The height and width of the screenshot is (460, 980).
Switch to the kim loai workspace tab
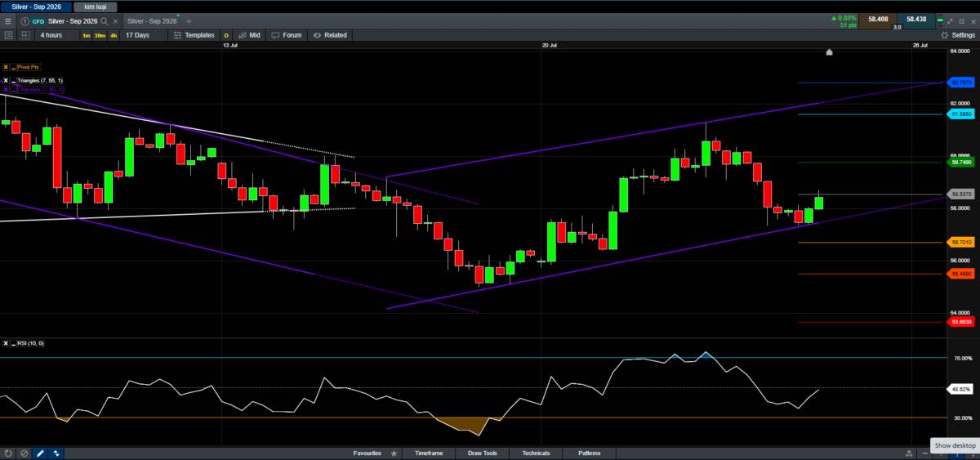coord(96,6)
